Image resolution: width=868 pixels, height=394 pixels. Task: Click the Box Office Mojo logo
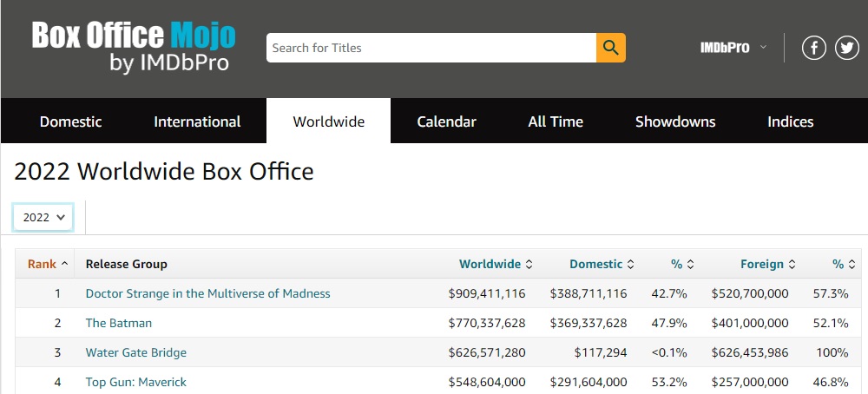tap(134, 48)
